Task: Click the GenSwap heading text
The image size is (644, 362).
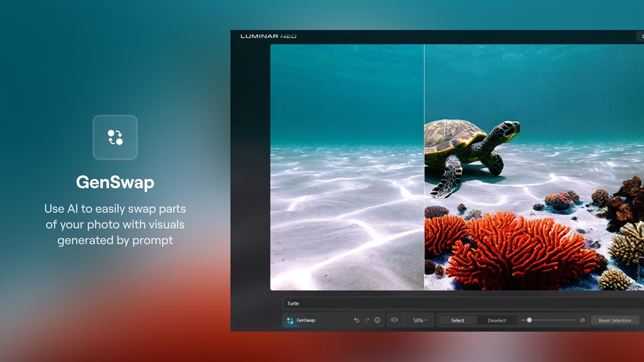Action: (115, 182)
